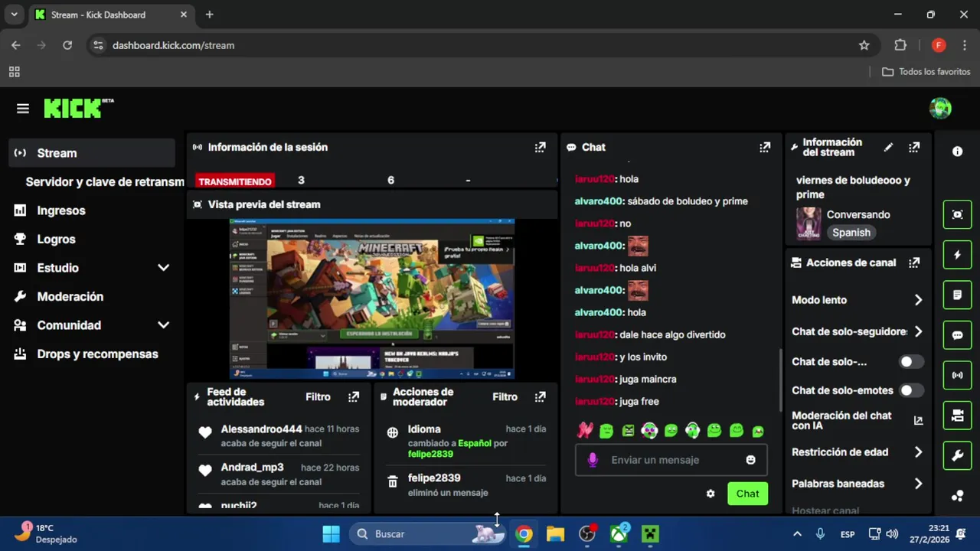This screenshot has width=980, height=551.
Task: Toggle channel actions widget in right sidebar
Action: [x=957, y=416]
